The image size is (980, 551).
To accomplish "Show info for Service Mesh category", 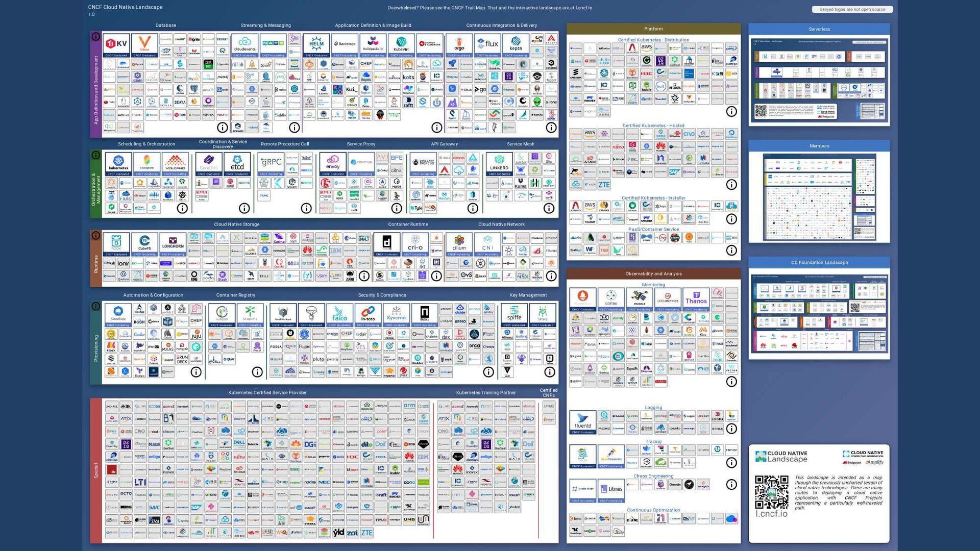I will coord(549,208).
